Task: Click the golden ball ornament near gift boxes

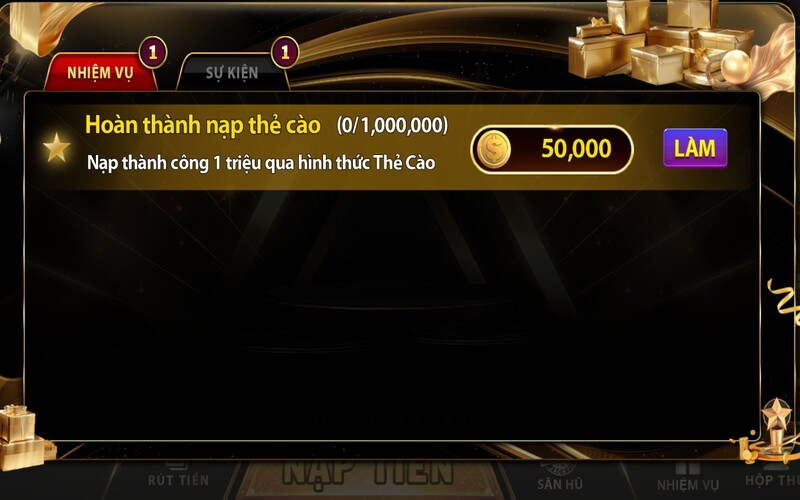Action: click(736, 66)
